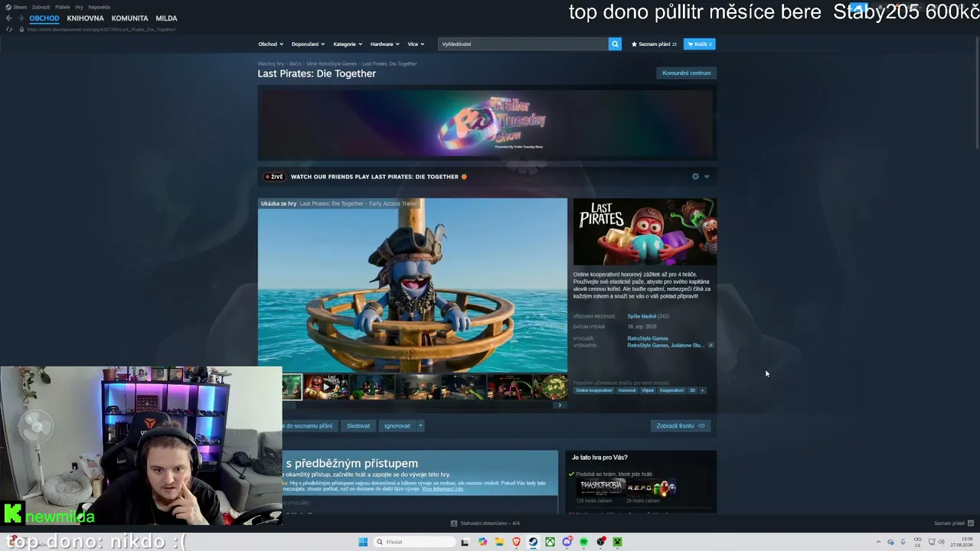Open the Minecraft creeper taskbar icon

click(617, 542)
